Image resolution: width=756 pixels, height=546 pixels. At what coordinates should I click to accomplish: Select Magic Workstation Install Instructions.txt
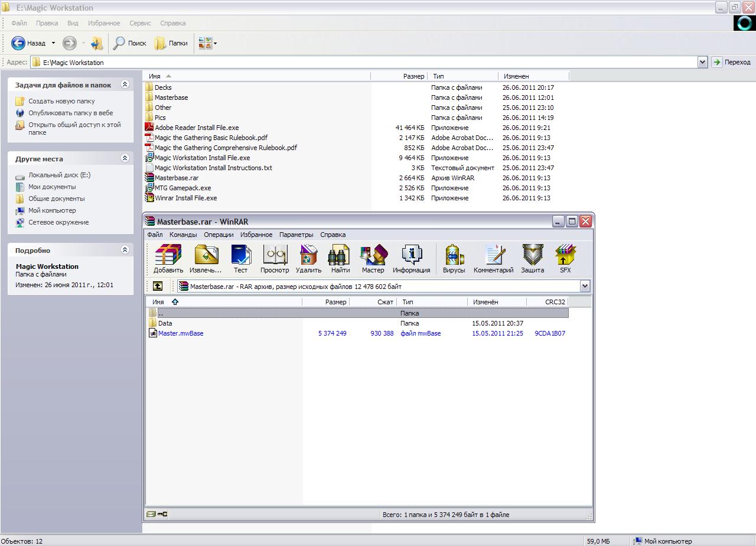tap(208, 168)
